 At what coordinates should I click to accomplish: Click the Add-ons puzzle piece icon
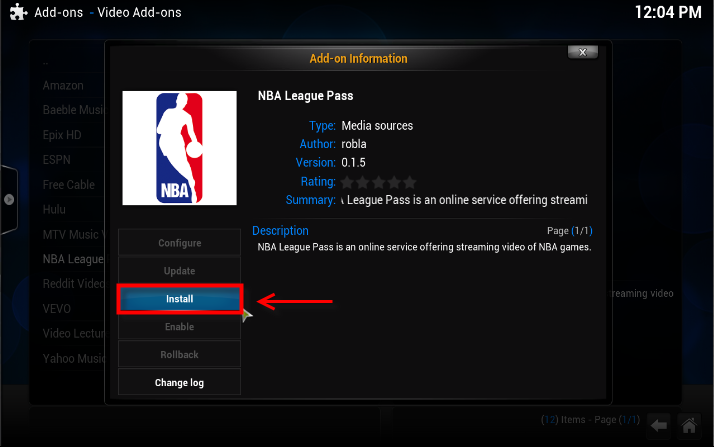[19, 12]
